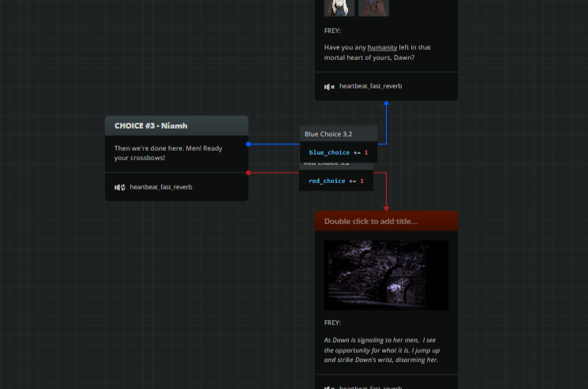Click the 'blue_choice += 1' code line
This screenshot has width=588, height=389.
point(338,152)
